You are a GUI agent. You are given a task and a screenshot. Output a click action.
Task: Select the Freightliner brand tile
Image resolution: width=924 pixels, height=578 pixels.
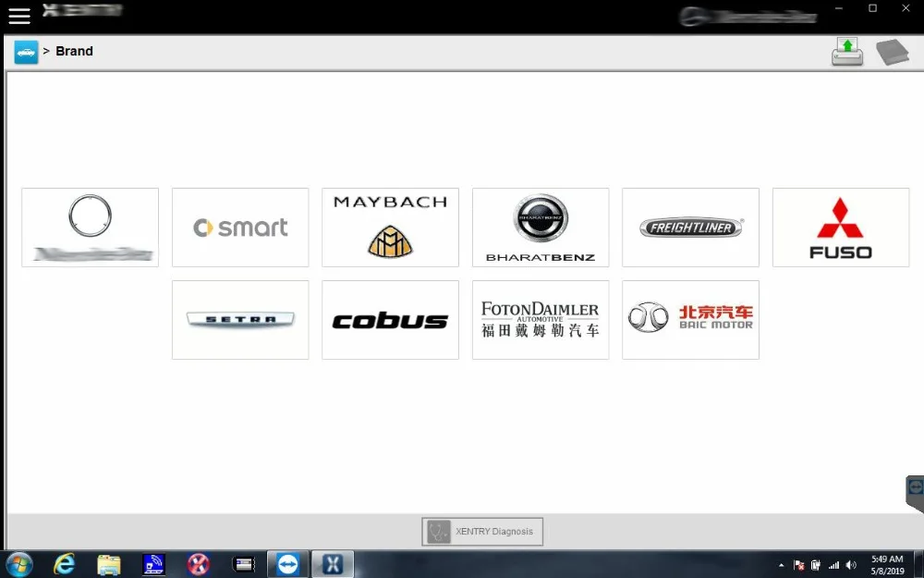[690, 228]
